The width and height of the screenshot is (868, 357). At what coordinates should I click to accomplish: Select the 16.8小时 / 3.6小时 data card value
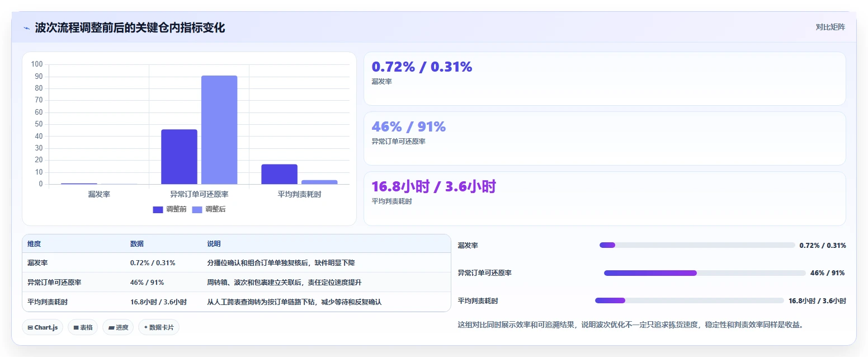[433, 187]
